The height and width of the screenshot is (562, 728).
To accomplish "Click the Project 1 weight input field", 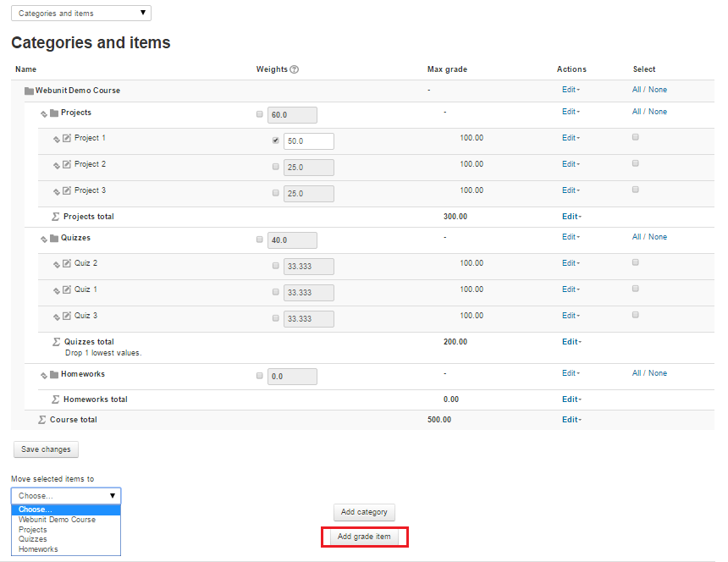I will click(x=308, y=141).
